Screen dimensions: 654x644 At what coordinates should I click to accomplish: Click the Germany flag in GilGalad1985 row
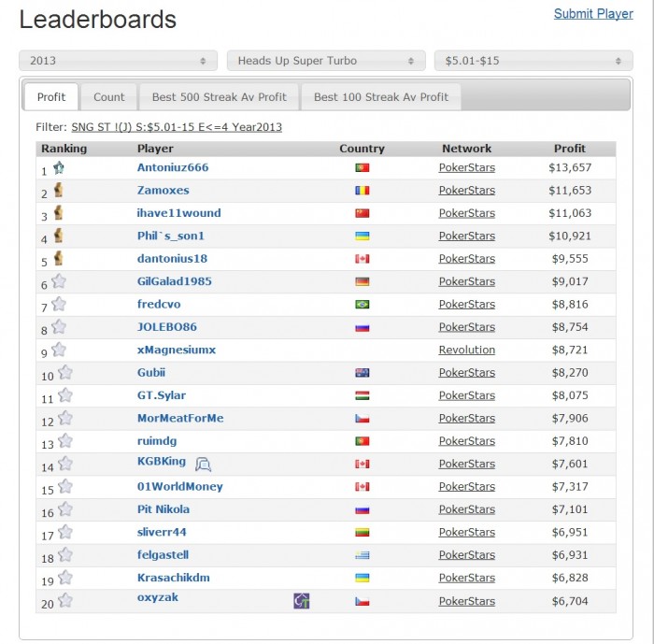tap(363, 281)
